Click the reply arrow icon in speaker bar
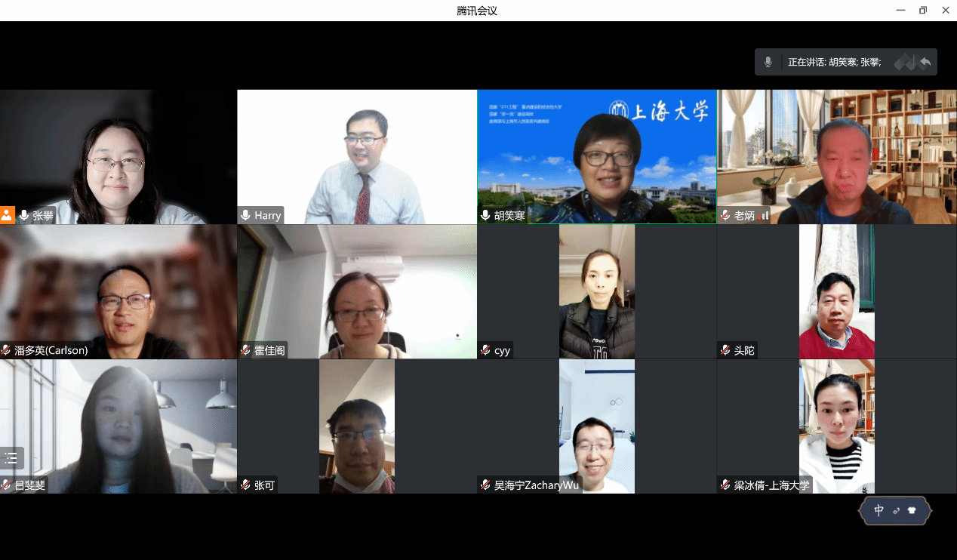The image size is (957, 560). (x=925, y=62)
